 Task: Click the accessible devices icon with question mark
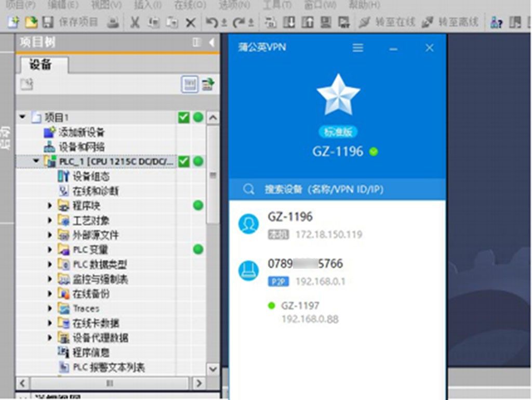tap(496, 23)
